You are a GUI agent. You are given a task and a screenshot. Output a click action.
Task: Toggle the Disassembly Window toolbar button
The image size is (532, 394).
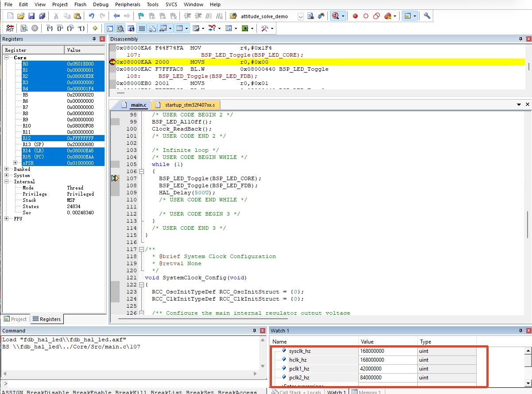click(120, 28)
